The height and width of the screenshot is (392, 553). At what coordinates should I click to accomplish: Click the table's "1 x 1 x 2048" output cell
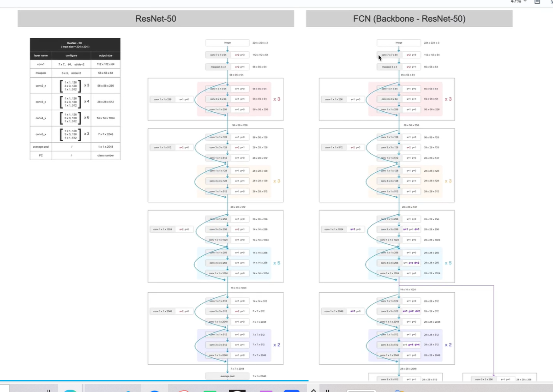point(105,147)
